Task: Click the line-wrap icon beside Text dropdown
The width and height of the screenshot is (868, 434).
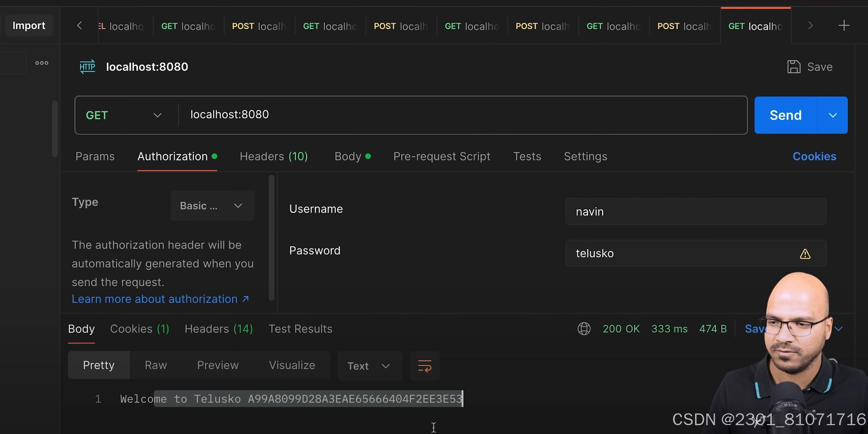Action: tap(424, 366)
